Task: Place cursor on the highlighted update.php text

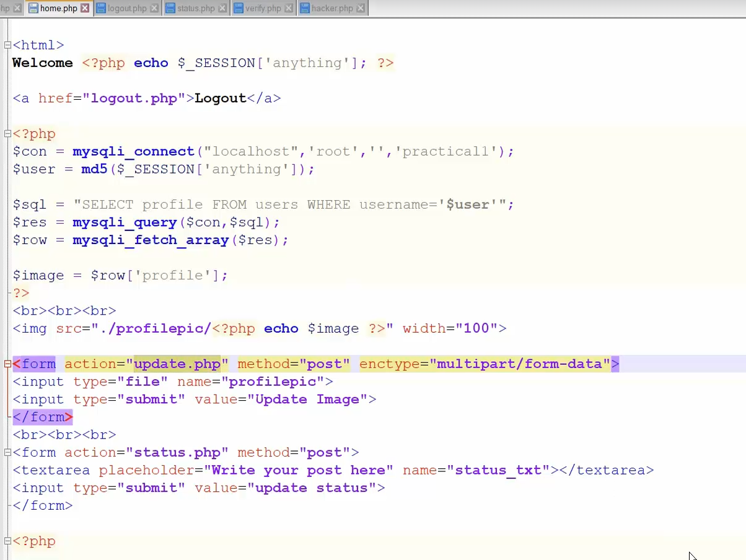Action: point(177,364)
